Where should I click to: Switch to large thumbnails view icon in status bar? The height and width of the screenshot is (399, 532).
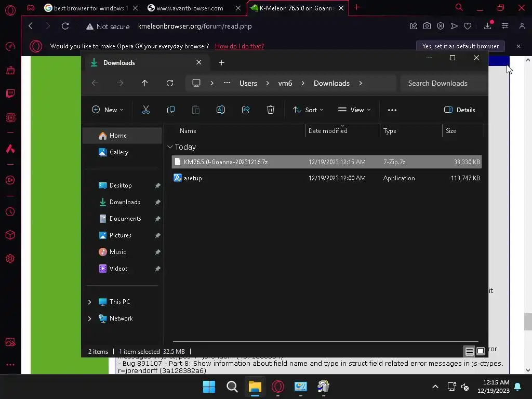click(481, 352)
